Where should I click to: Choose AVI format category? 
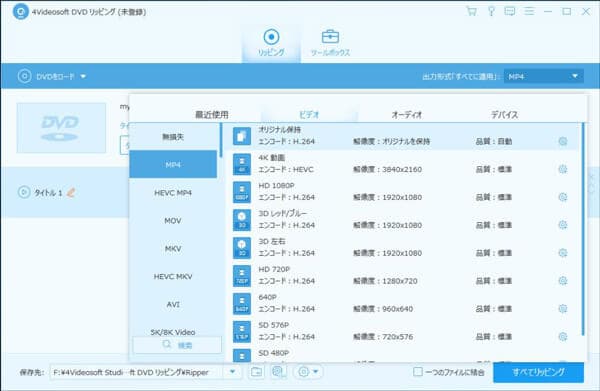click(x=173, y=304)
